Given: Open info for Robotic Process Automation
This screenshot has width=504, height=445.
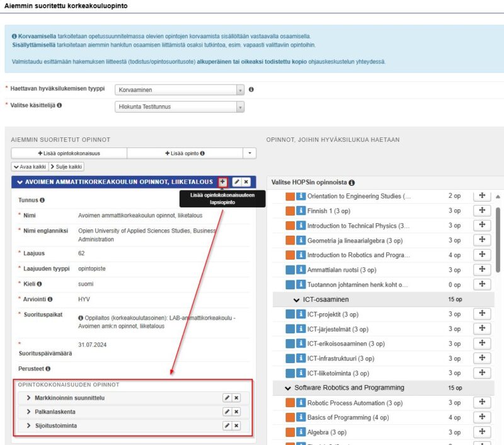Looking at the screenshot, I should coord(301,403).
